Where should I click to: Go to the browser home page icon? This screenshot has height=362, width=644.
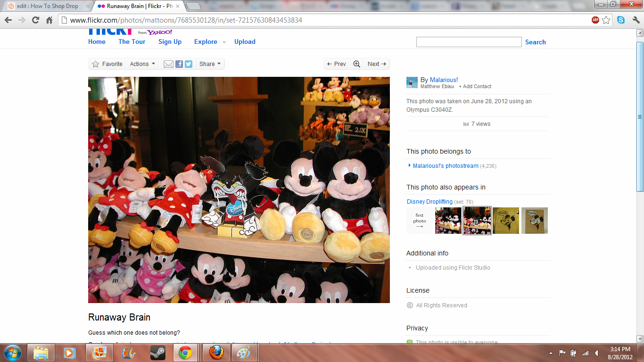pyautogui.click(x=49, y=20)
